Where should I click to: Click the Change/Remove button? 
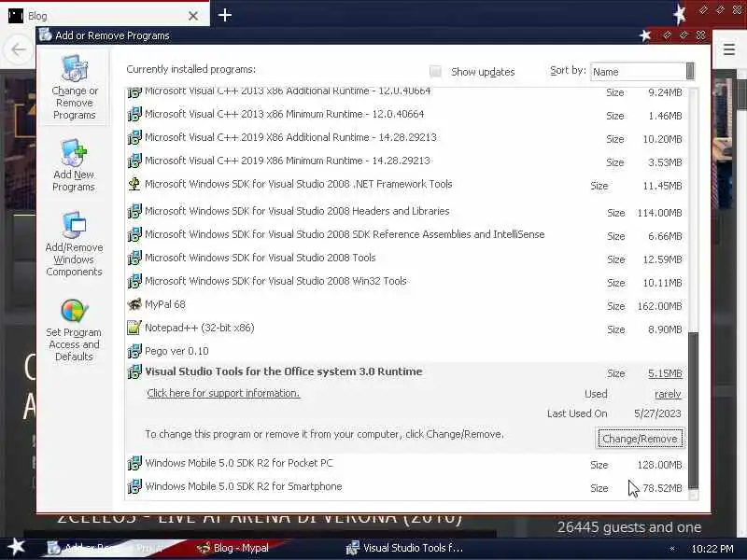coord(640,439)
